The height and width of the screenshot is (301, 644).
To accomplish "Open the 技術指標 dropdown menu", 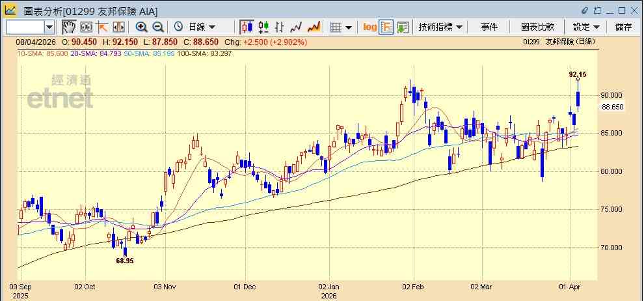I will (x=440, y=27).
